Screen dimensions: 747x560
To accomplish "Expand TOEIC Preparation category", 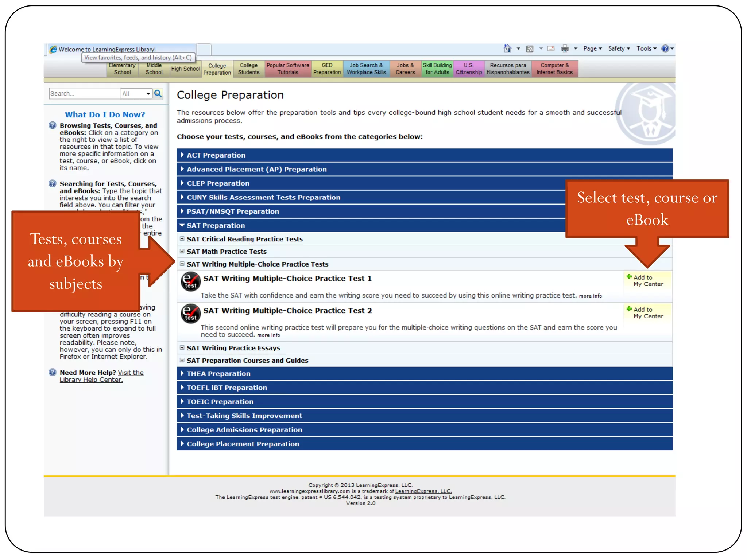I will (425, 402).
